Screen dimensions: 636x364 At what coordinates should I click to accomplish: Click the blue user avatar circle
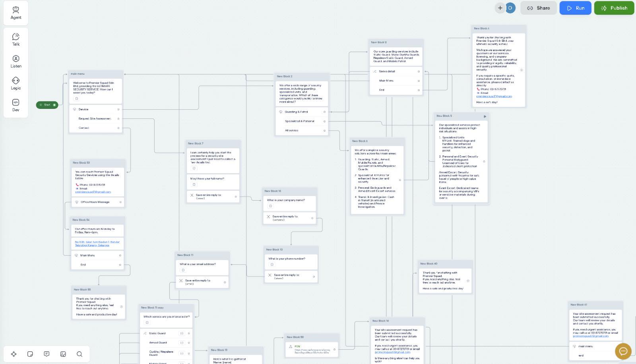point(510,8)
